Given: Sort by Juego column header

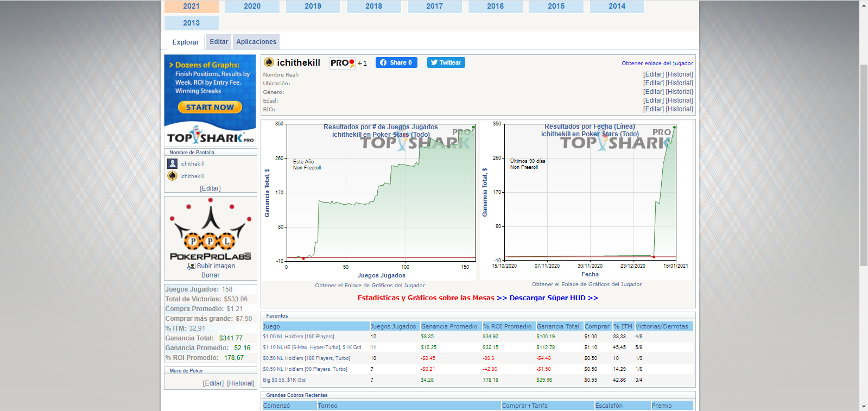Looking at the screenshot, I should (316, 326).
